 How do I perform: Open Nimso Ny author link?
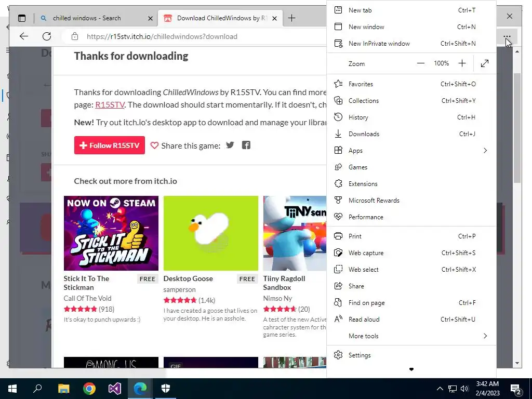[x=277, y=298]
